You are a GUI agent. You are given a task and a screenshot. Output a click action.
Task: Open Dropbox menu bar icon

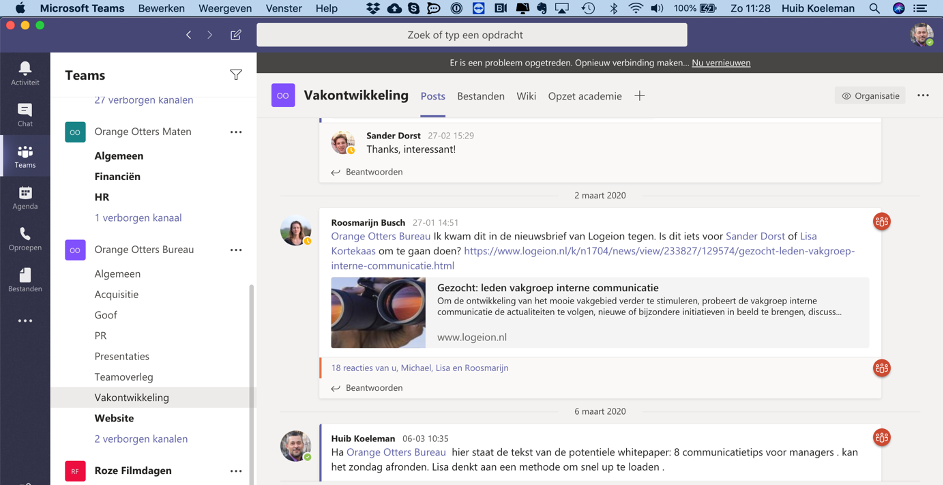pyautogui.click(x=373, y=8)
